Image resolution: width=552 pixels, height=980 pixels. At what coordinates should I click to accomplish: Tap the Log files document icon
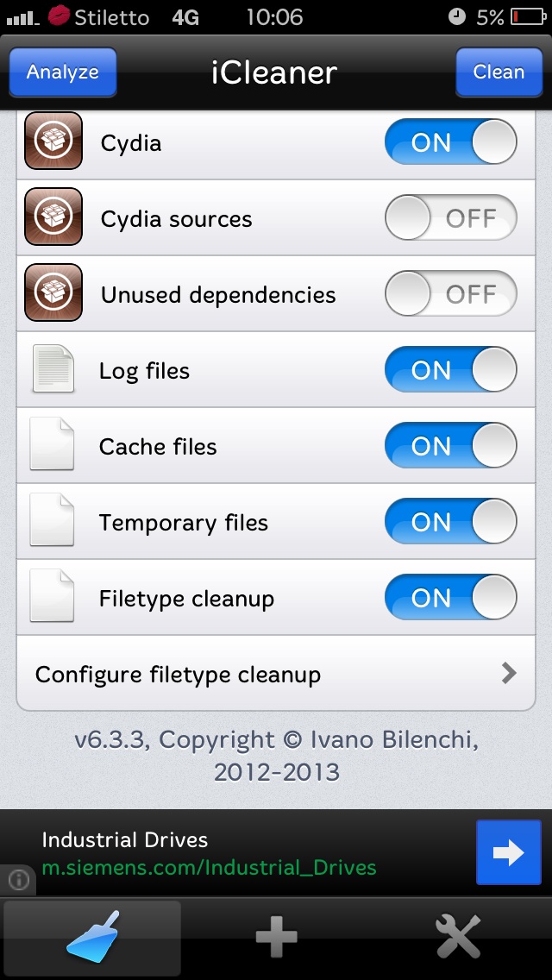(53, 369)
